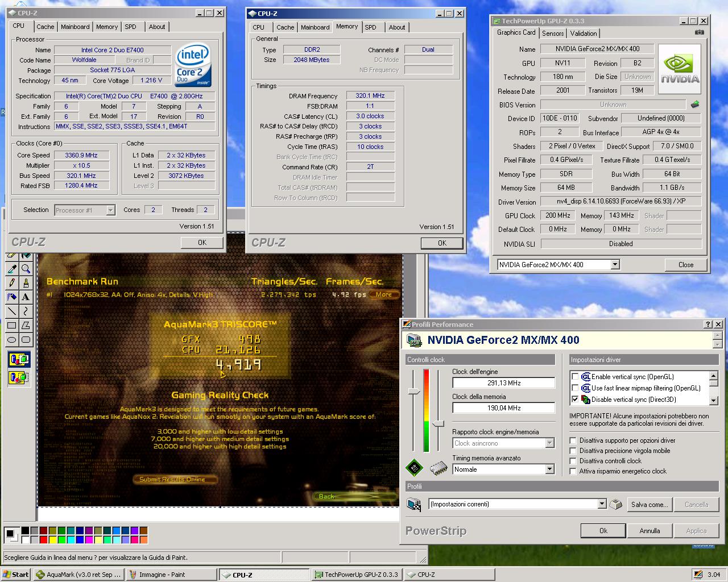This screenshot has width=728, height=582.
Task: Select the Rectangle tool in Paint
Action: click(11, 325)
